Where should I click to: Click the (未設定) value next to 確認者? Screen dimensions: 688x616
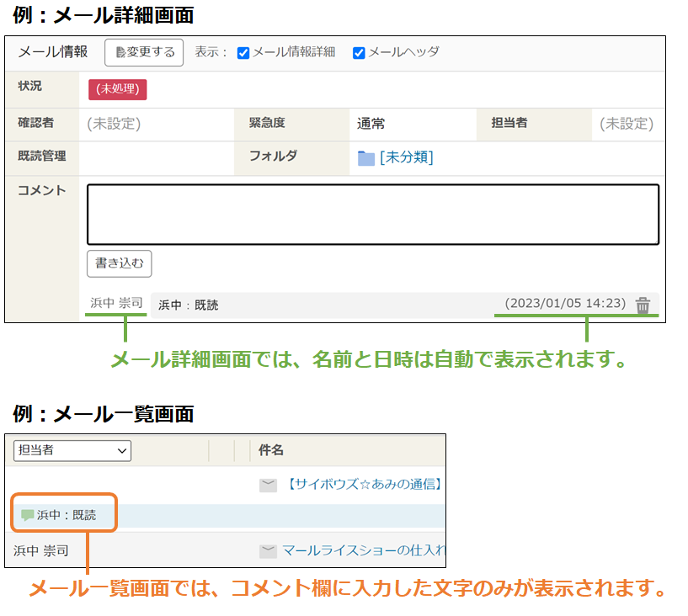(114, 124)
